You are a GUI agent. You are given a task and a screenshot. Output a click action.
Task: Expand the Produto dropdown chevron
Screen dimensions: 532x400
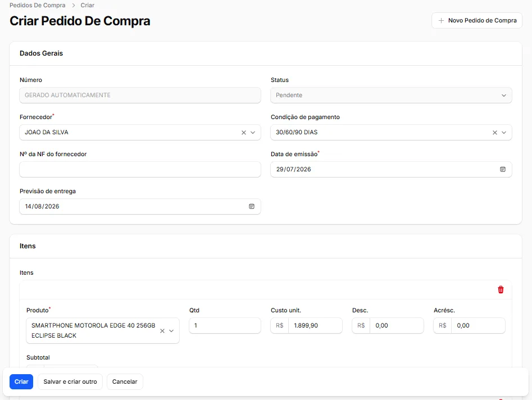point(171,331)
